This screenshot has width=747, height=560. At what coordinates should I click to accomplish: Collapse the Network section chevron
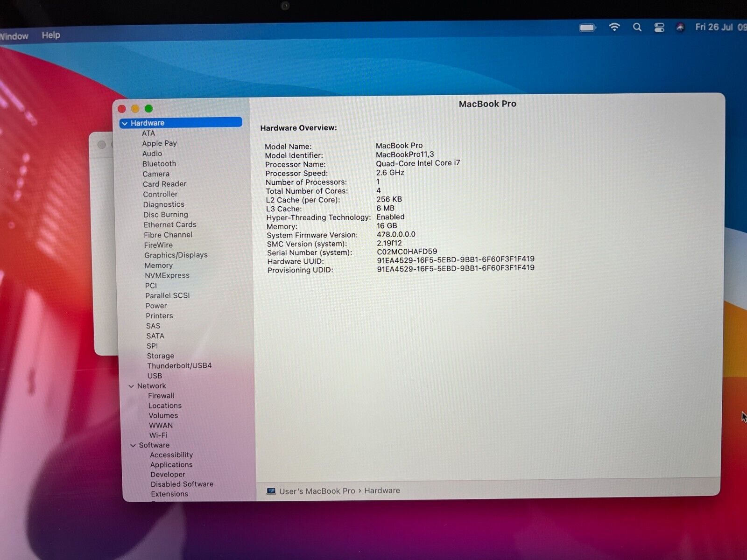131,386
